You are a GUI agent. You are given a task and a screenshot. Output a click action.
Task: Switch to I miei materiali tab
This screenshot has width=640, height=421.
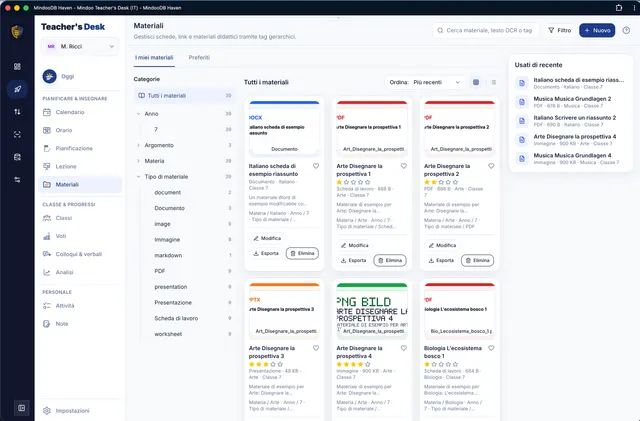pos(154,58)
